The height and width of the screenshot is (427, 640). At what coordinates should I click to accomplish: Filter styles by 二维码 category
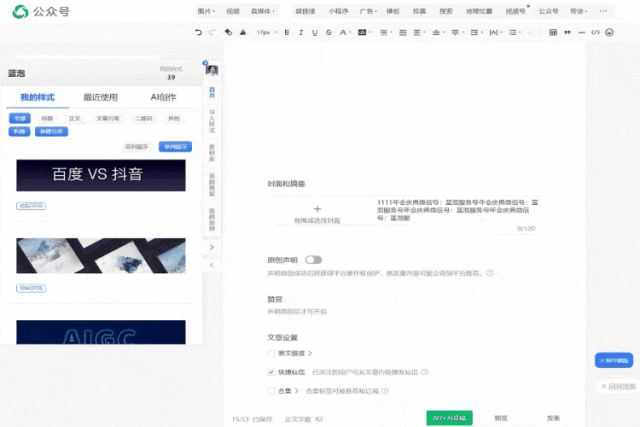144,118
